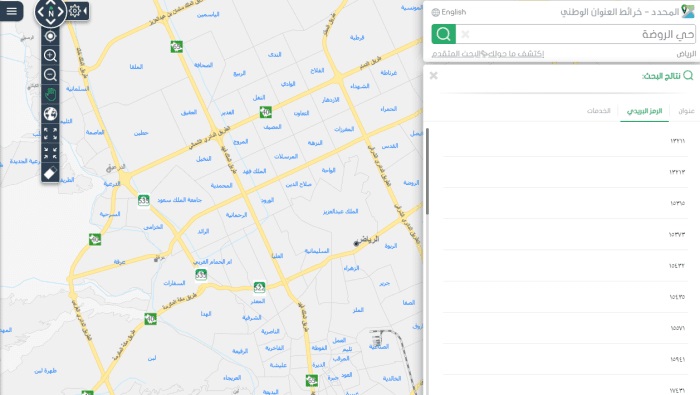Click the الملك عبدالعزيز district label
This screenshot has height=395, width=700.
pyautogui.click(x=340, y=211)
